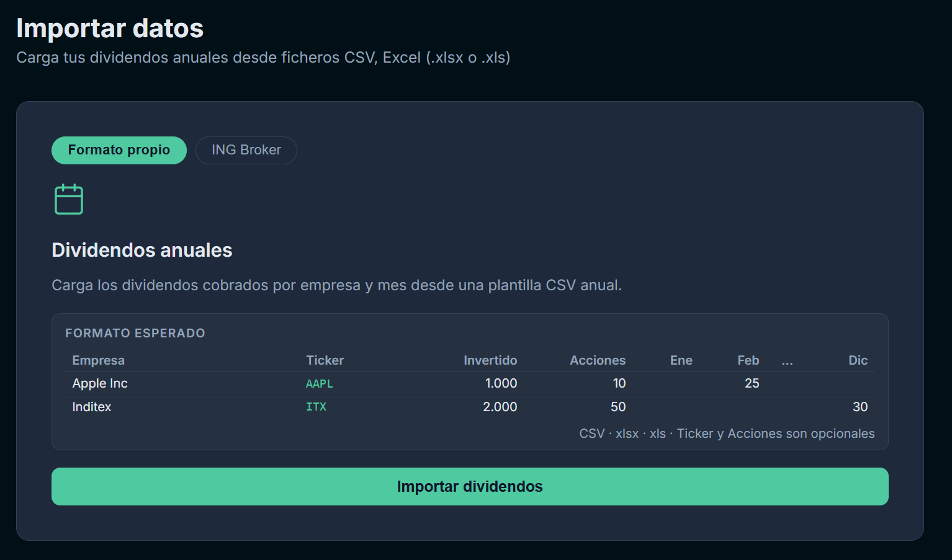Screen dimensions: 952x560
Task: Select the Apple Inc company cell
Action: (100, 383)
